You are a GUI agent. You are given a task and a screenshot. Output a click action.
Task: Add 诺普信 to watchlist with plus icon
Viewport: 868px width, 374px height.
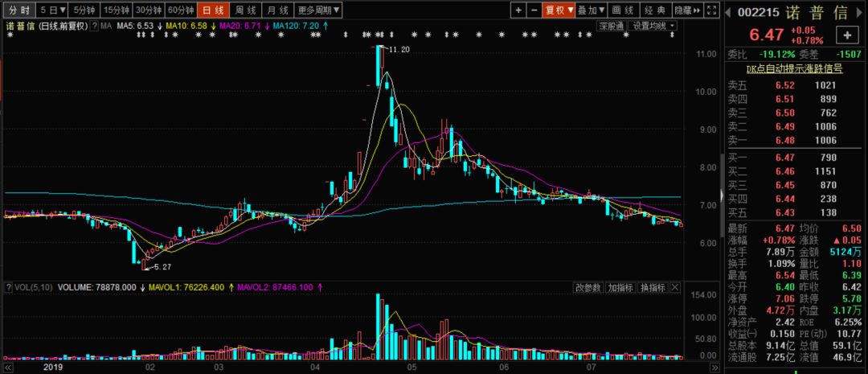[x=847, y=35]
